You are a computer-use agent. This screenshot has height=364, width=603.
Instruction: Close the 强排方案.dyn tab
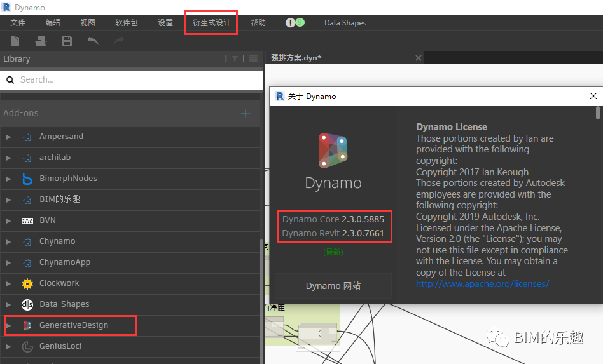click(419, 58)
